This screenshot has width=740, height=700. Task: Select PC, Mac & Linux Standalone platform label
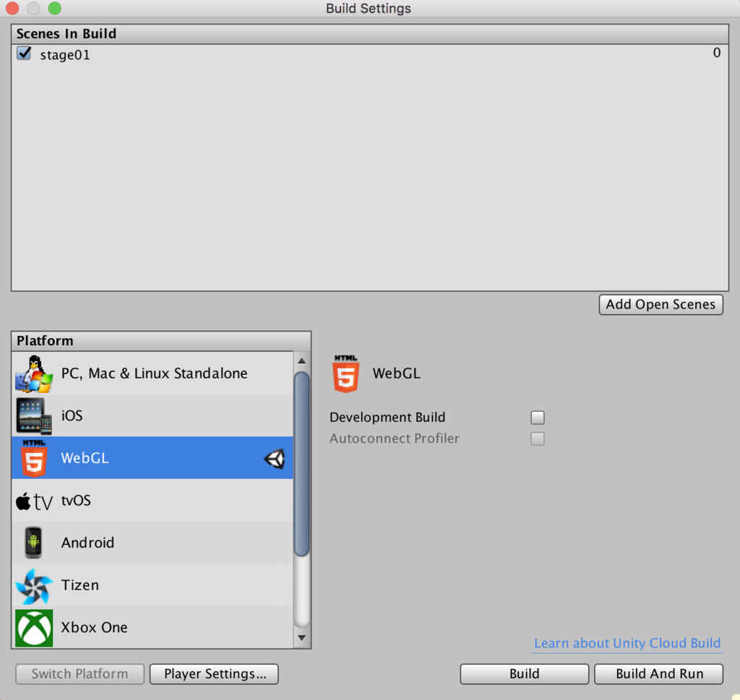tap(155, 373)
